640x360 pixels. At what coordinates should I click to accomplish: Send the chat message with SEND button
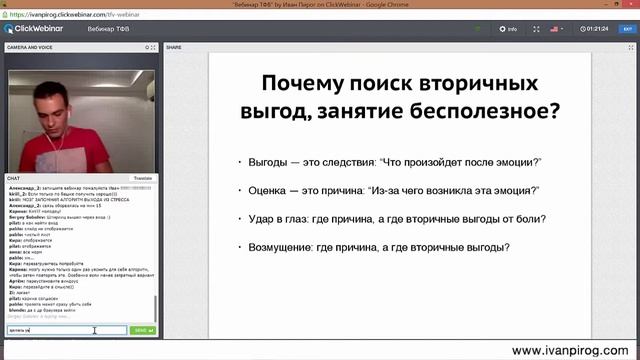[143, 330]
